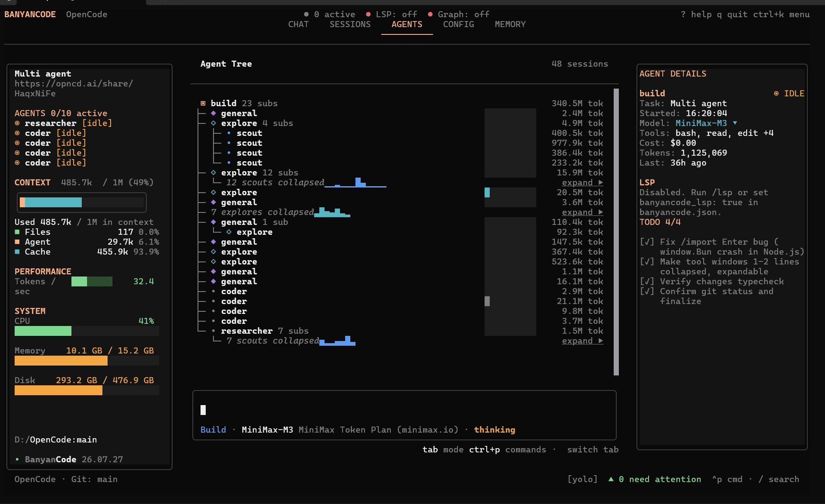Select the researcher [idle] agent entry
This screenshot has width=825, height=504.
coord(63,123)
